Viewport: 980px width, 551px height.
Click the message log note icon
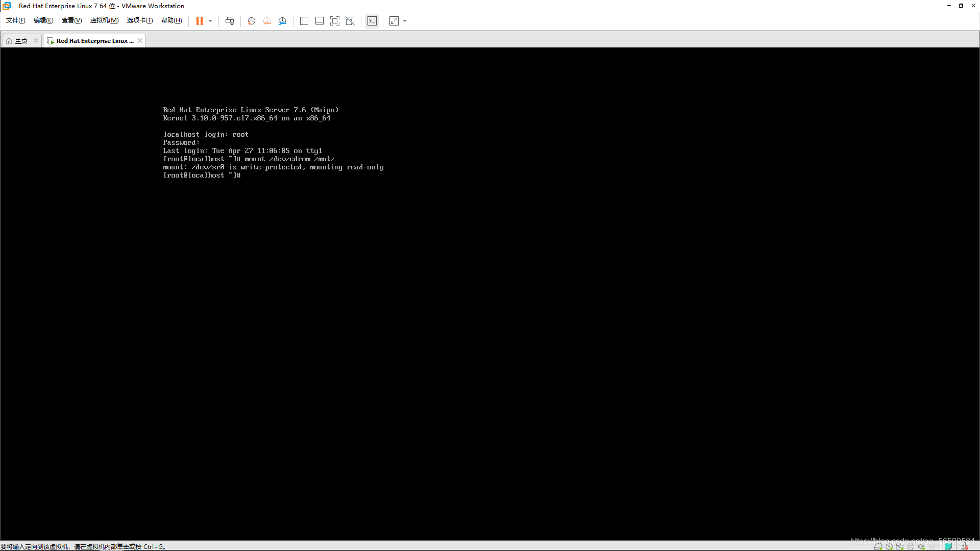pyautogui.click(x=948, y=546)
